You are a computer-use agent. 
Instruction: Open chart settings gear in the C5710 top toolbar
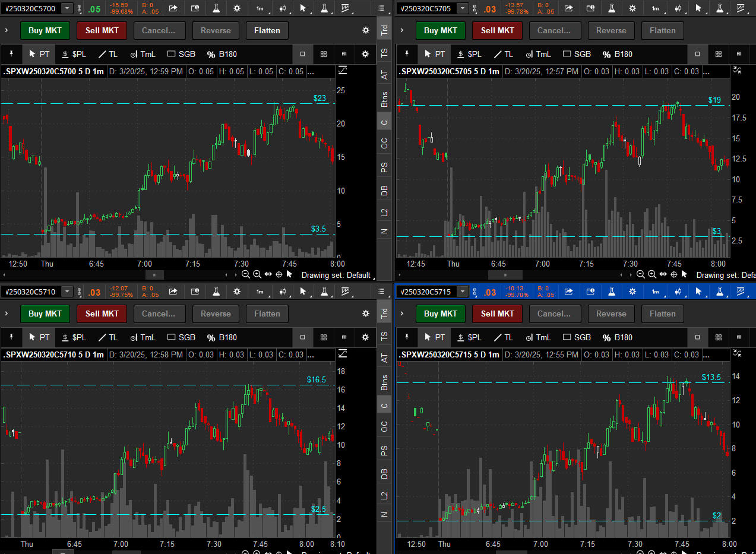click(237, 292)
